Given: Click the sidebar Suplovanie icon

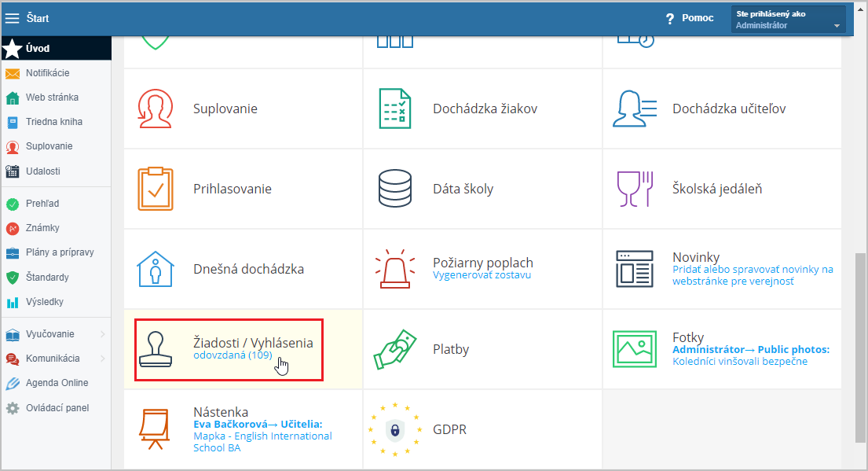Looking at the screenshot, I should [x=13, y=147].
